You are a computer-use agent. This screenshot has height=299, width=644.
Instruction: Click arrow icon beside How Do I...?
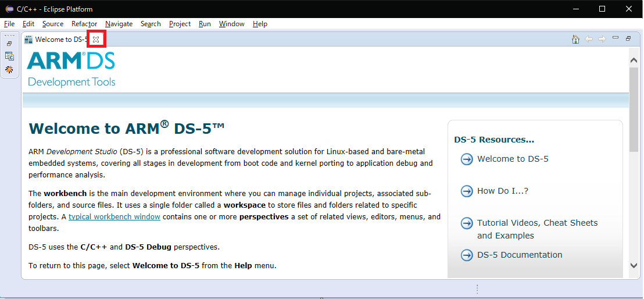[467, 191]
